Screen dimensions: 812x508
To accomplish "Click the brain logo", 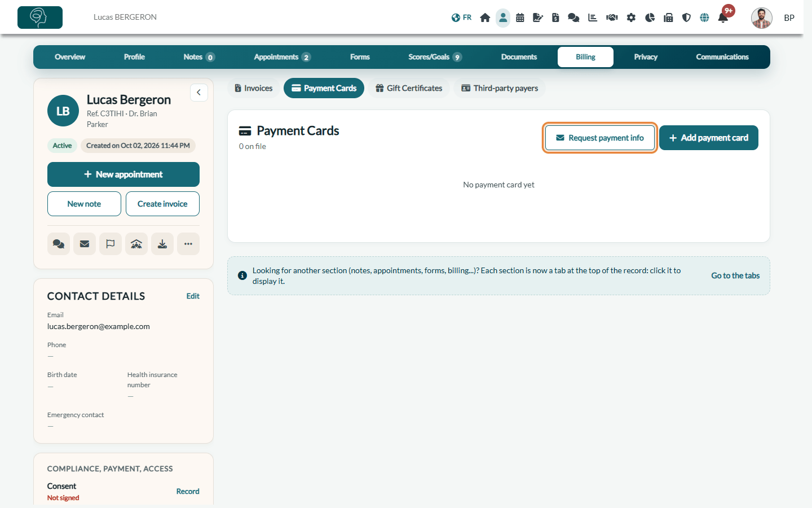I will pyautogui.click(x=40, y=17).
